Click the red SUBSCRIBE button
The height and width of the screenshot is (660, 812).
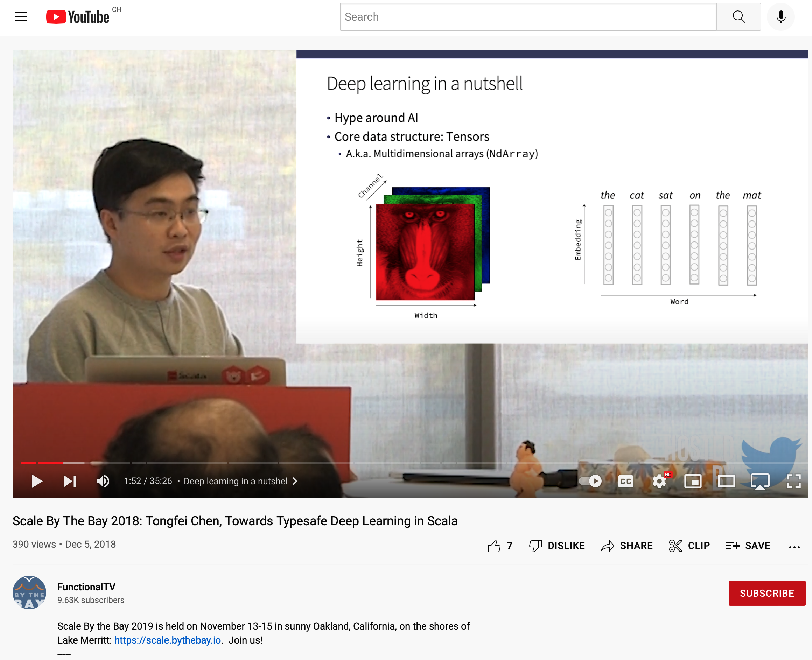(x=766, y=593)
